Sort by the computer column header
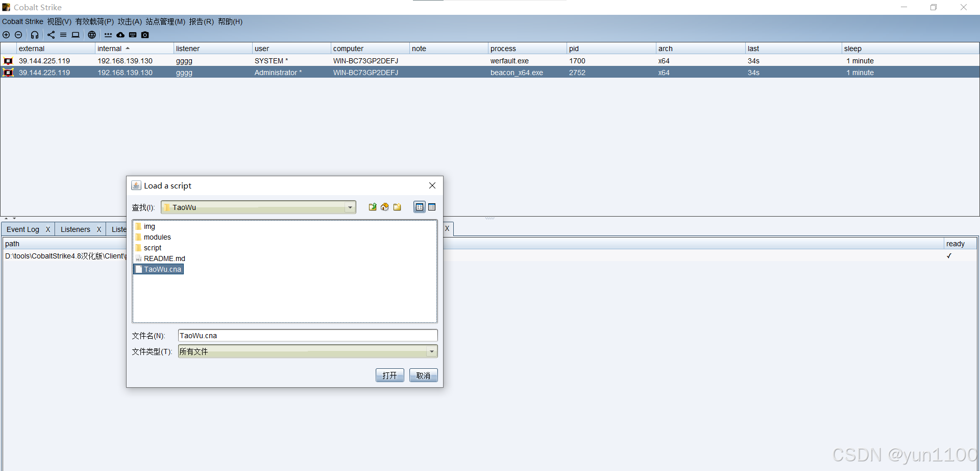Screen dimensions: 980x471 (370, 49)
